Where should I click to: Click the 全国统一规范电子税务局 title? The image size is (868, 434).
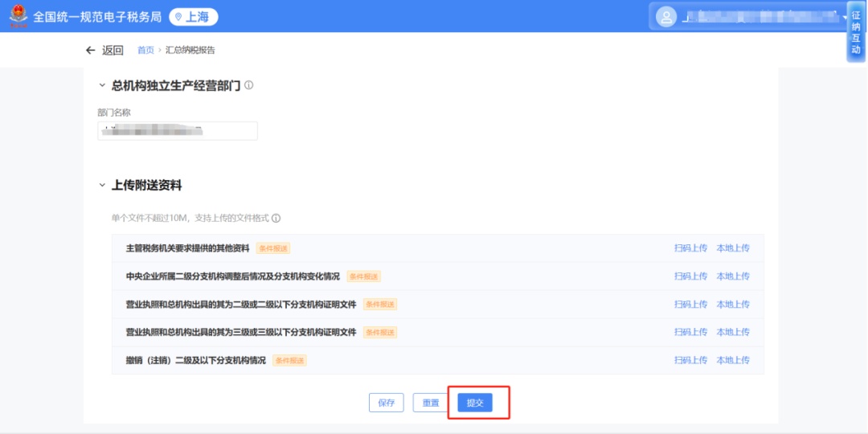click(x=97, y=17)
